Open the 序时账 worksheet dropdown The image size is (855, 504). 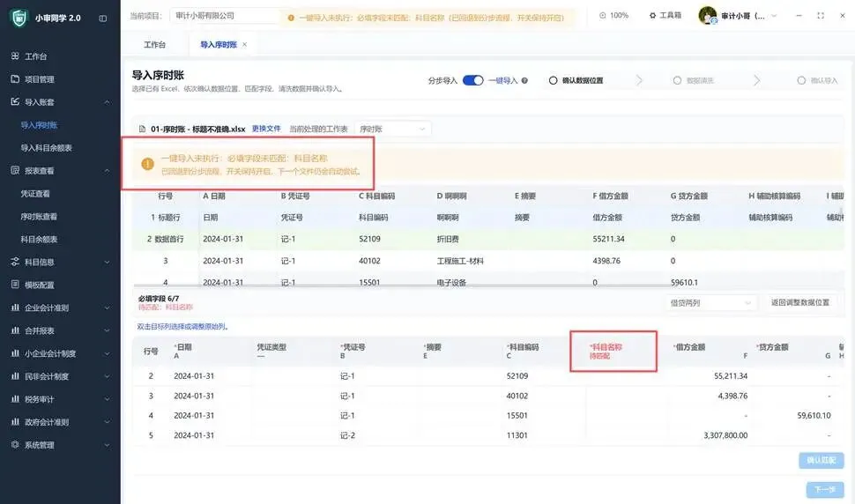392,130
